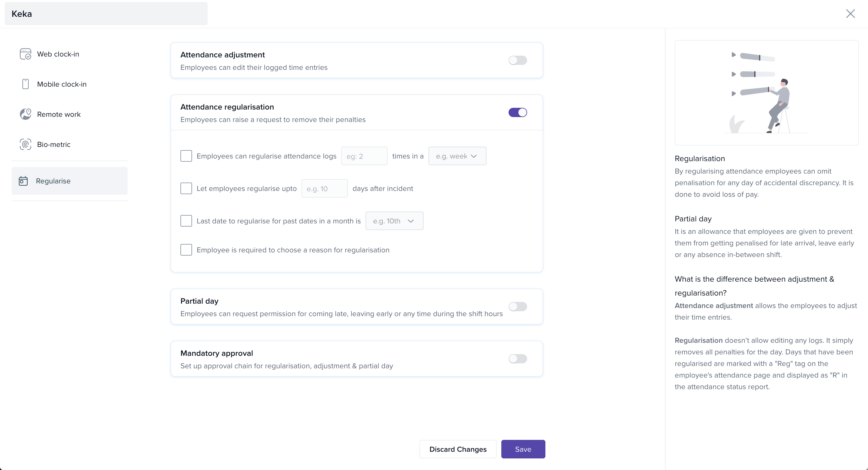Click the Web clock-in browser icon
This screenshot has height=470, width=868.
25,54
